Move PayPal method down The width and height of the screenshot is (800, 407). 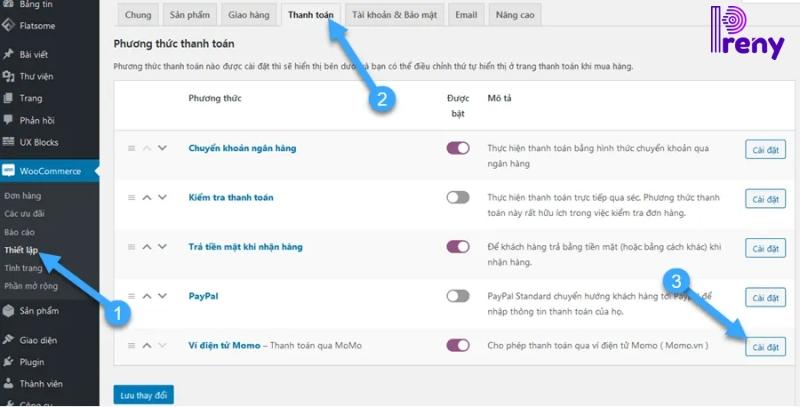coord(162,296)
